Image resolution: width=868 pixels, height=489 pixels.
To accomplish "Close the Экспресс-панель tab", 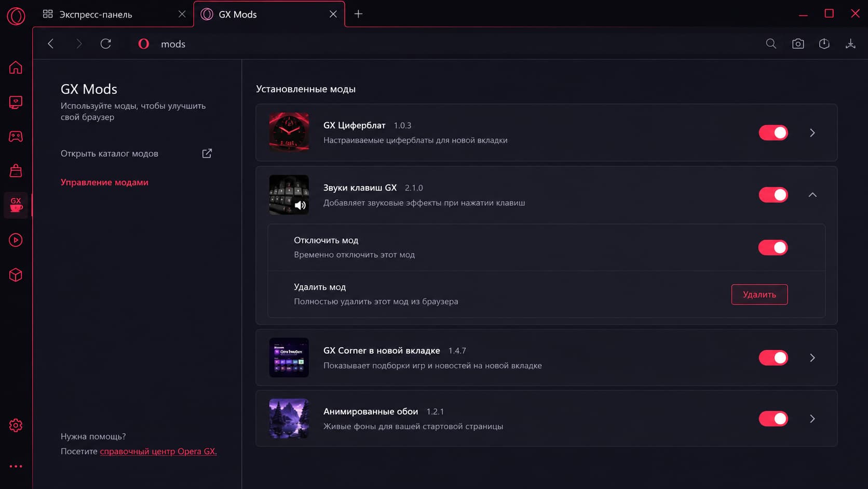I will (182, 14).
